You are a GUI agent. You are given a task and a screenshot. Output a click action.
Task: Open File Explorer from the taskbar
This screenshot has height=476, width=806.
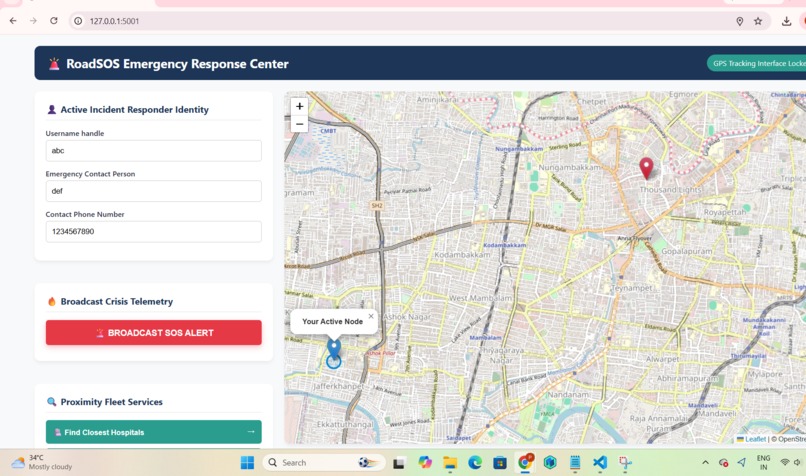pos(450,463)
